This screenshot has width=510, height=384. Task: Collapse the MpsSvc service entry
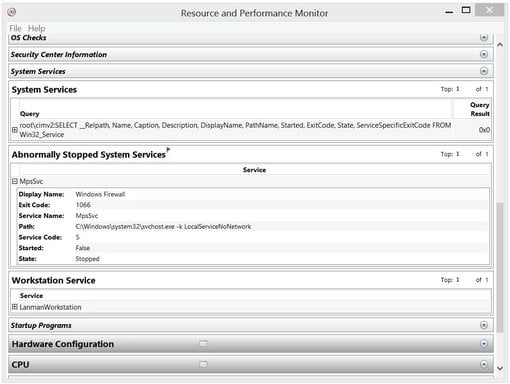click(x=15, y=181)
